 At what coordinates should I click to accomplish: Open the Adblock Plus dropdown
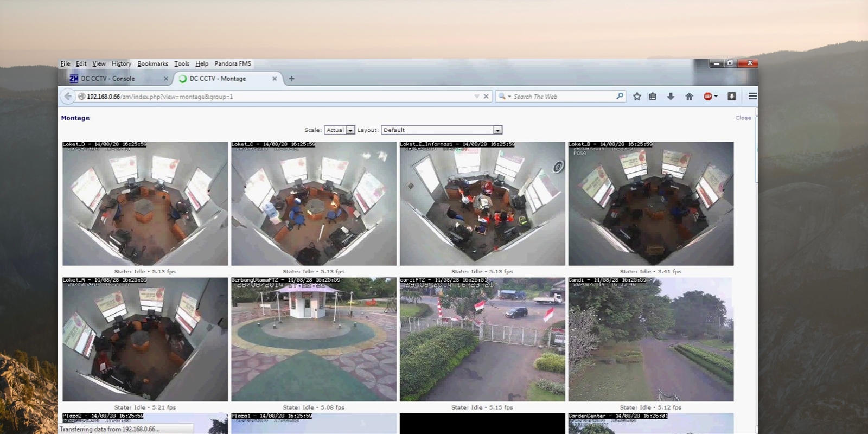[x=711, y=96]
